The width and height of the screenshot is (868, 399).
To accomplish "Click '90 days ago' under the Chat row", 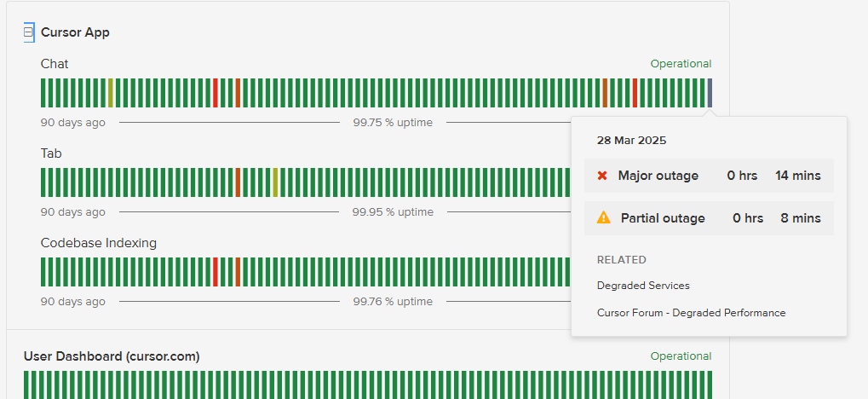I will pos(73,123).
